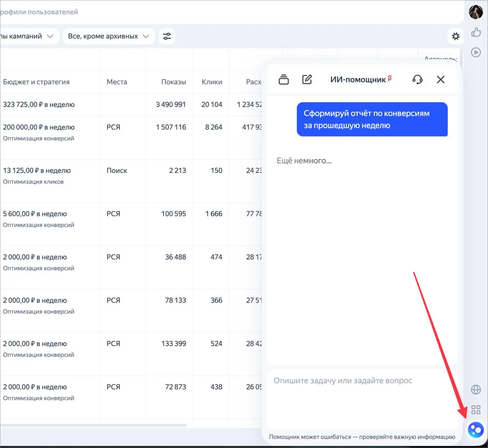This screenshot has height=448, width=488.
Task: Click the thumbs-up feedback icon
Action: (476, 32)
